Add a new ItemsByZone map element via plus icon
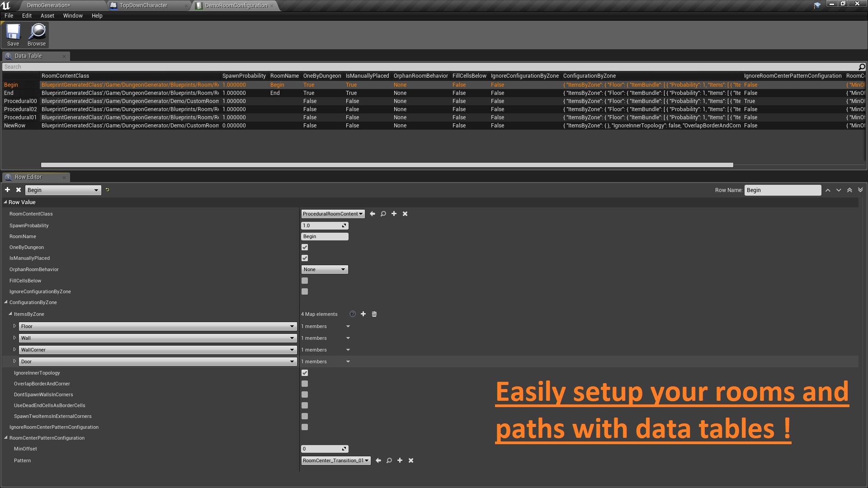 pyautogui.click(x=363, y=314)
